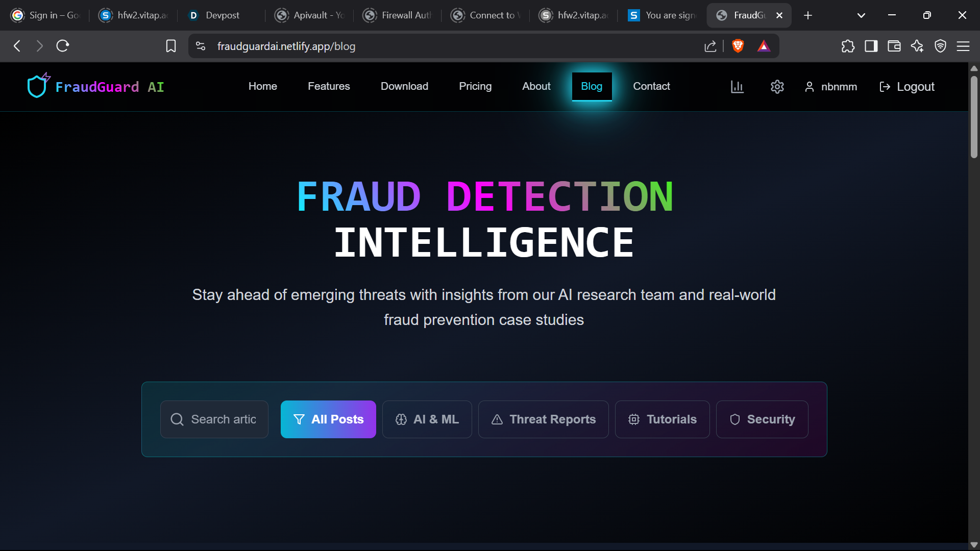Expand the tab search dropdown arrow

(861, 15)
